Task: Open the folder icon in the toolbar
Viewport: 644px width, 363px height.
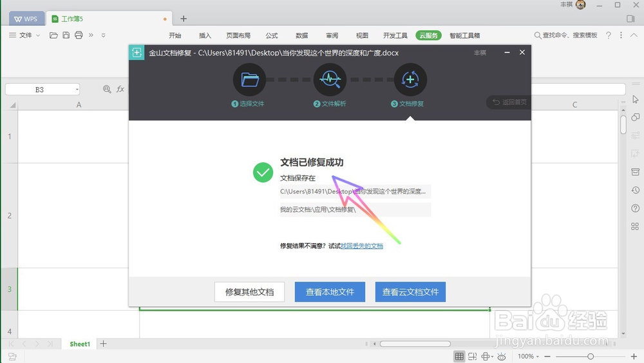Action: [x=53, y=35]
